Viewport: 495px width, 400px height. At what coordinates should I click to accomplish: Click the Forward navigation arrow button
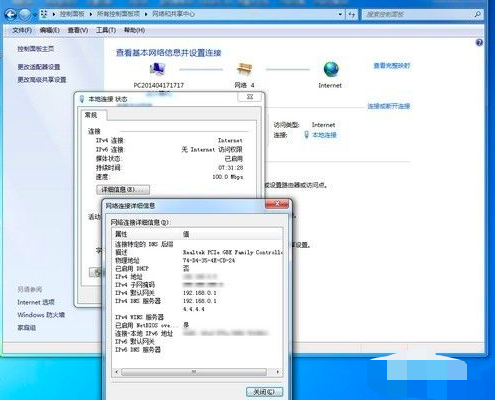(24, 14)
